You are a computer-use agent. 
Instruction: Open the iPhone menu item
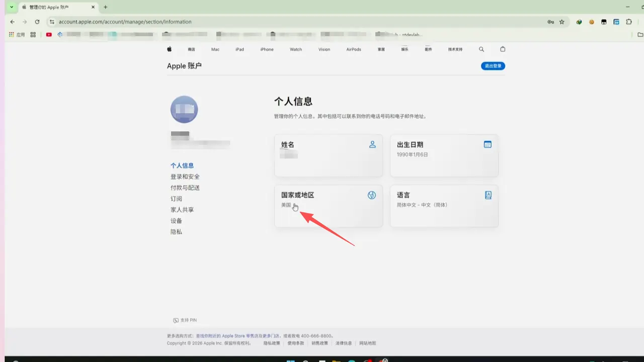[267, 49]
